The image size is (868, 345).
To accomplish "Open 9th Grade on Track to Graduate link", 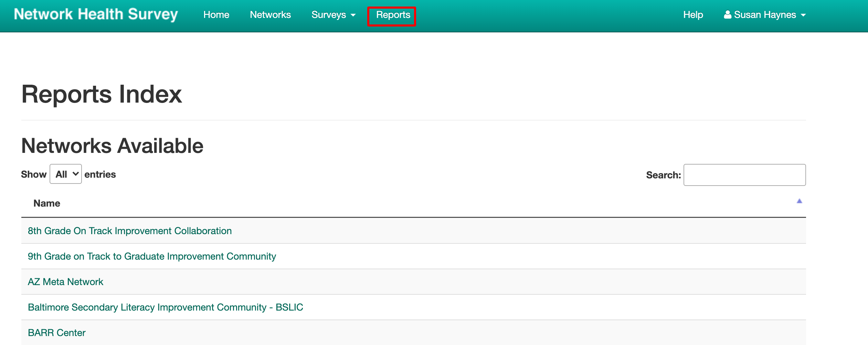I will pos(152,256).
